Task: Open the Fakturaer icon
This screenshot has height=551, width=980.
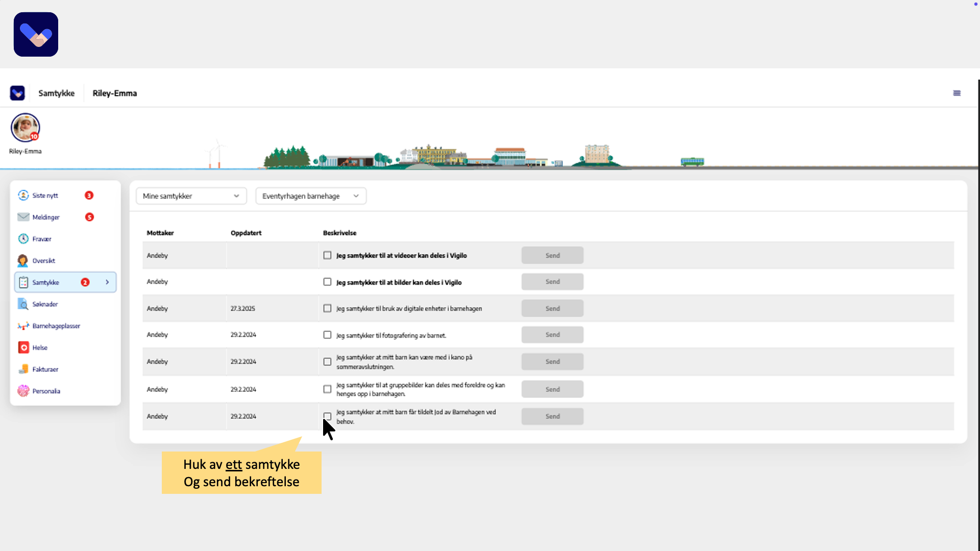Action: 23,369
